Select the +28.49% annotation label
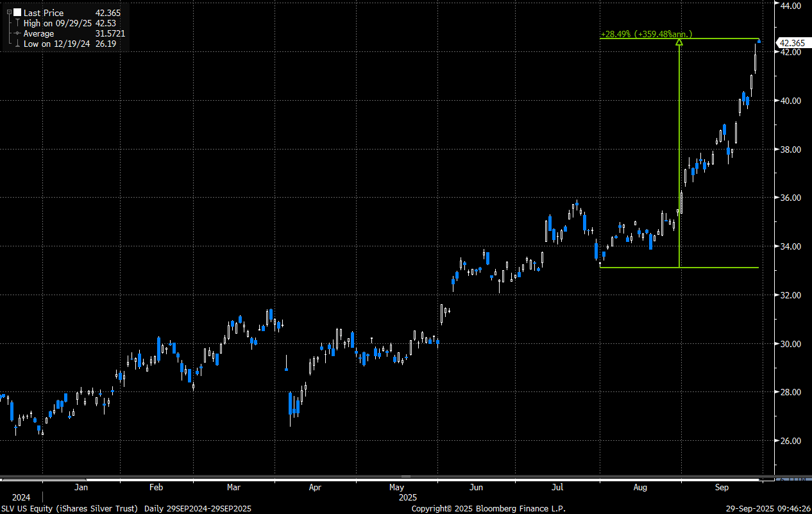The width and height of the screenshot is (812, 514). tap(647, 34)
